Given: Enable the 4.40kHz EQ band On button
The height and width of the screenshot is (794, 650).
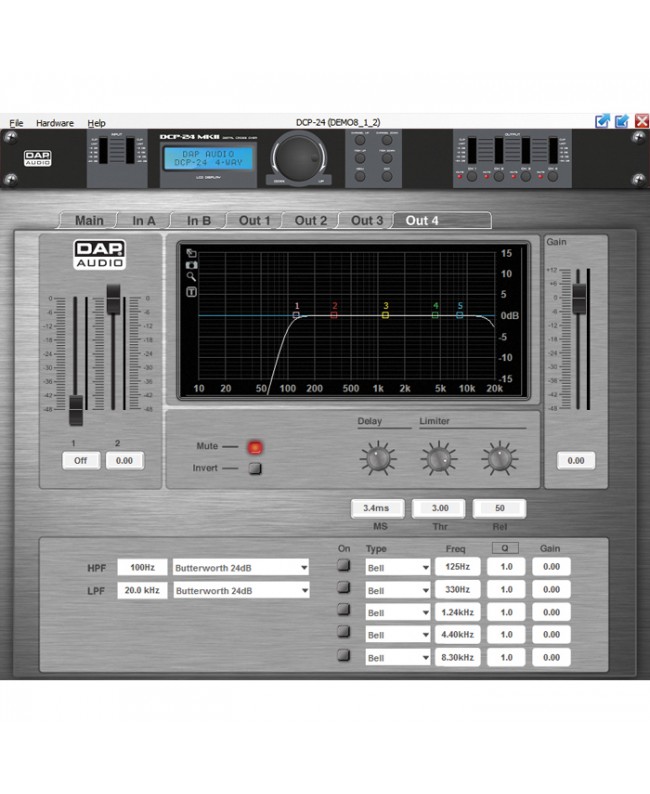Looking at the screenshot, I should point(344,631).
